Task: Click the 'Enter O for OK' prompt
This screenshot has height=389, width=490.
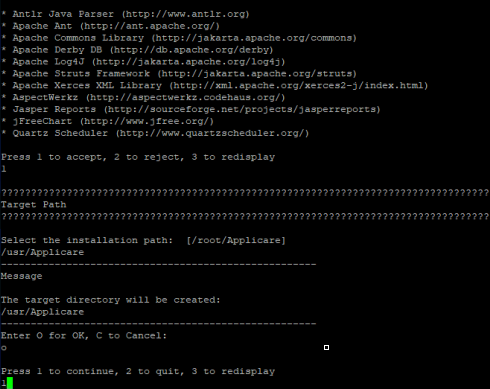Action: coord(84,336)
